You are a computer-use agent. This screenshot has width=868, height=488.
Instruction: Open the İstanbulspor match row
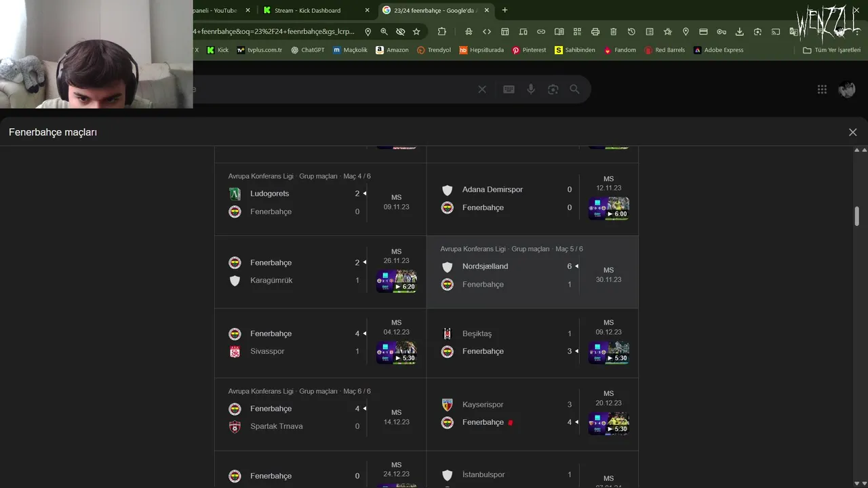532,470
